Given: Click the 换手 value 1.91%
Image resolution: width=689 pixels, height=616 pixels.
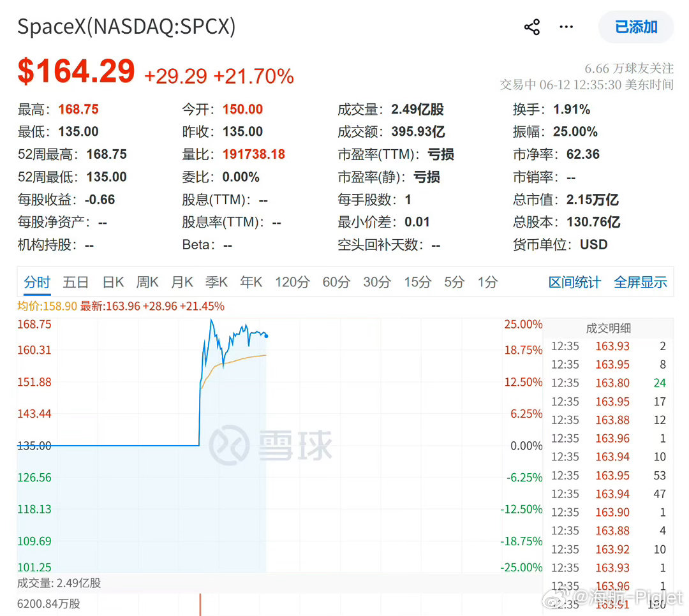Looking at the screenshot, I should coord(572,109).
